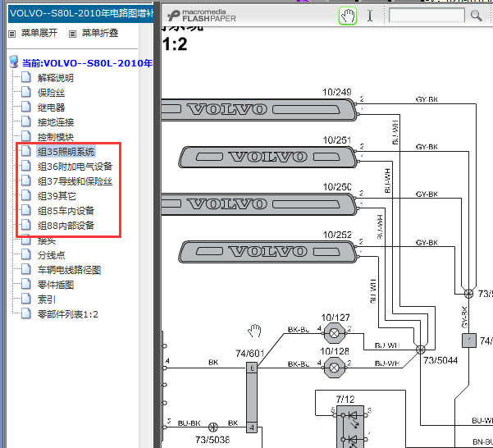Open the 继电器 page
This screenshot has height=448, width=493.
(x=51, y=107)
